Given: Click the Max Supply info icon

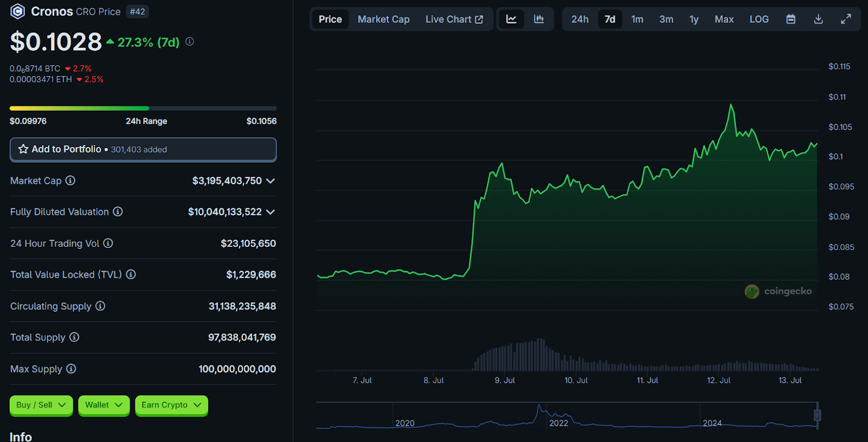Looking at the screenshot, I should 71,369.
